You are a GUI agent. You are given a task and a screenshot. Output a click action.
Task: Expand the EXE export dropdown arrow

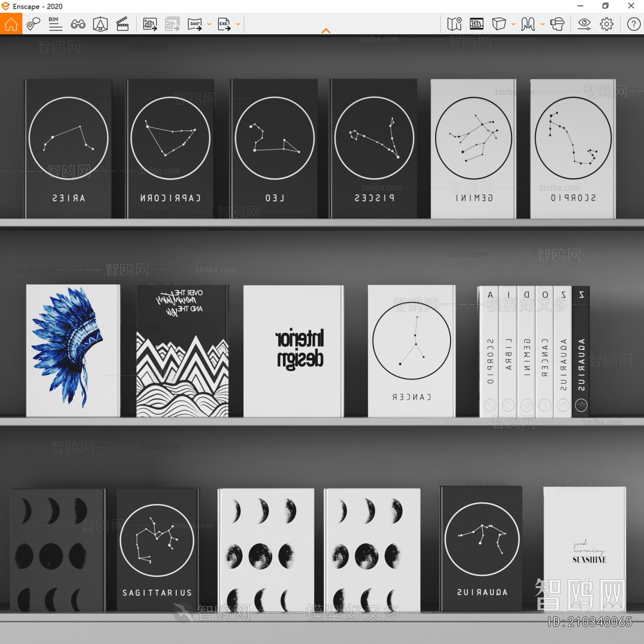pos(238,24)
